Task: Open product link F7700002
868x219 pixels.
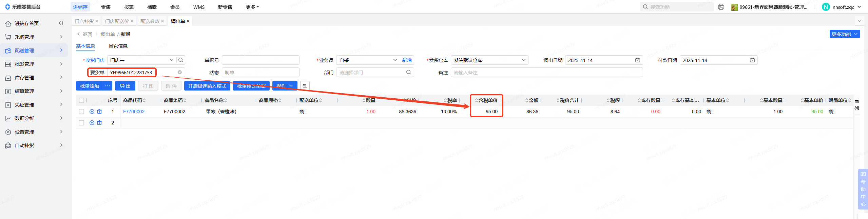Action: (134, 112)
